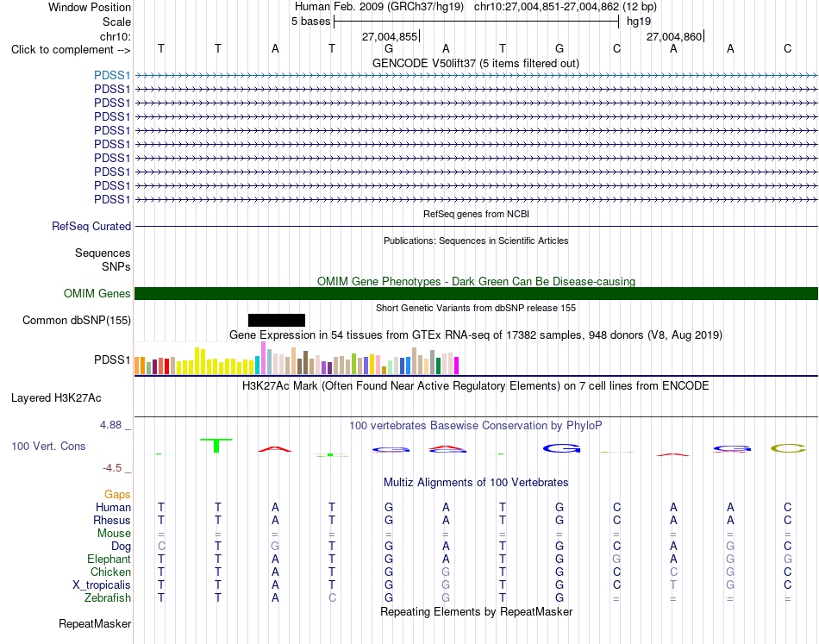Click the 'Human Feb. 2009 (GRCh37/hg19)' text
819x644 pixels.
click(378, 7)
